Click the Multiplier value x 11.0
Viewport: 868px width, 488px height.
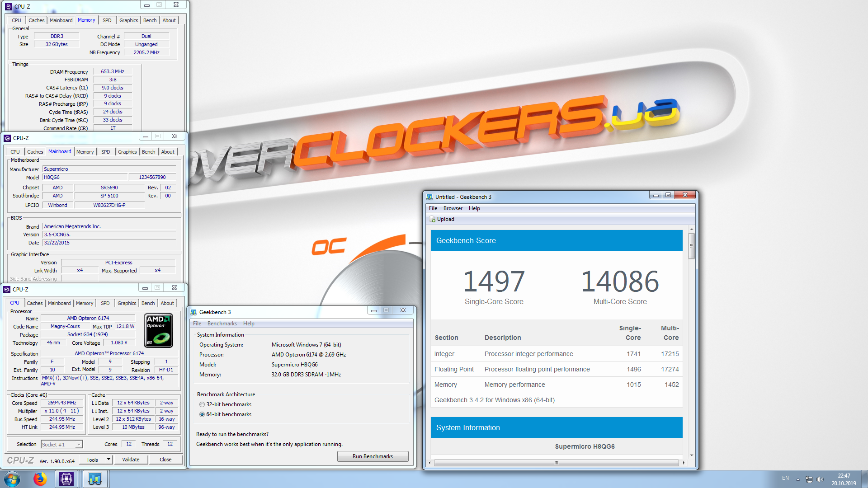point(62,411)
